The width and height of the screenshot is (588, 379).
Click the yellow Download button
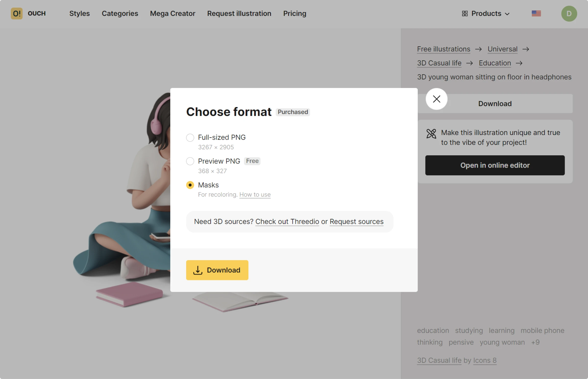pyautogui.click(x=217, y=270)
